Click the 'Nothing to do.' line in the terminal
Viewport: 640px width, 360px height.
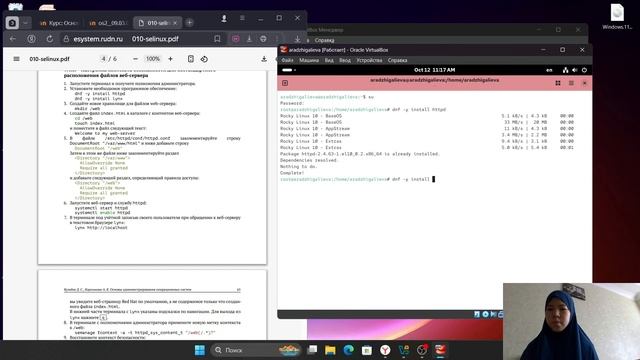(x=298, y=167)
